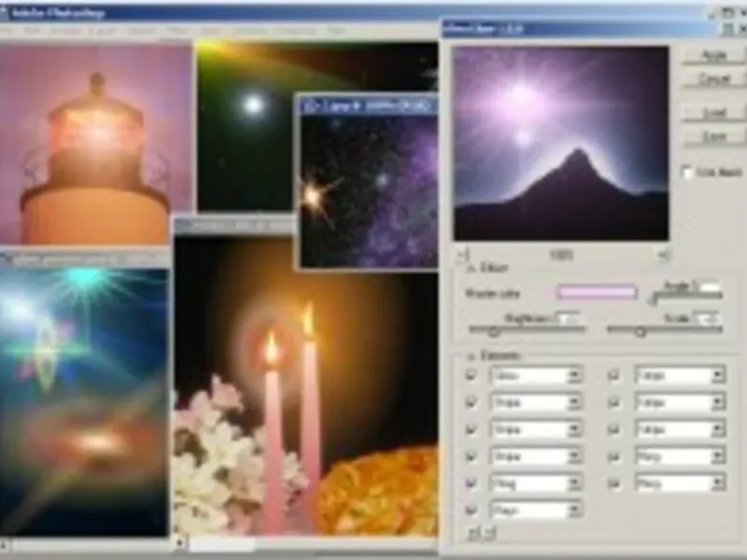Image resolution: width=747 pixels, height=560 pixels.
Task: Focus the Angle value input field
Action: point(710,287)
